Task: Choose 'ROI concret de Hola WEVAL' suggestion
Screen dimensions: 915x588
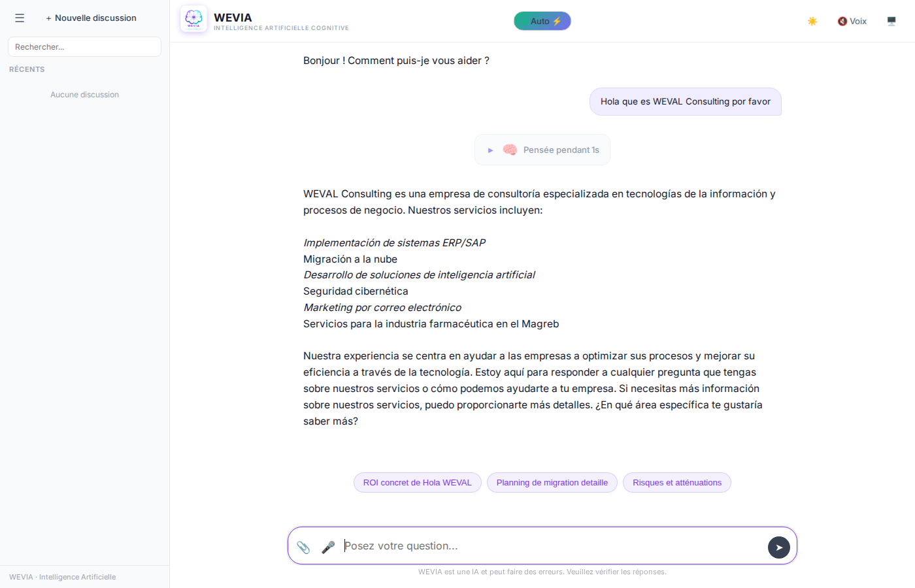Action: point(417,483)
